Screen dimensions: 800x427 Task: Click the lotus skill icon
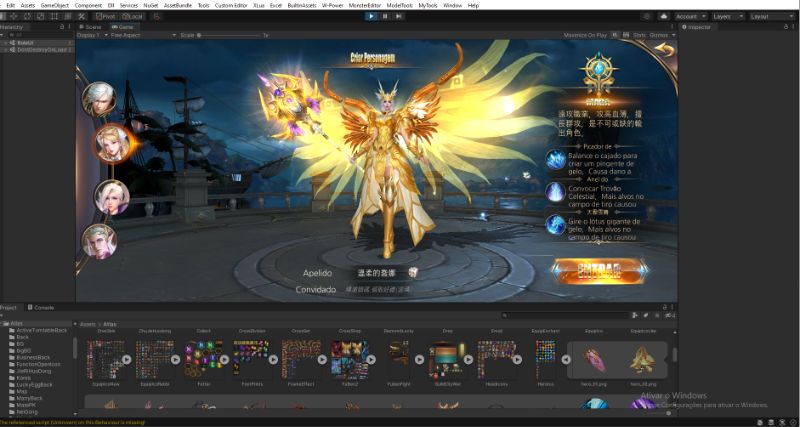[x=555, y=226]
